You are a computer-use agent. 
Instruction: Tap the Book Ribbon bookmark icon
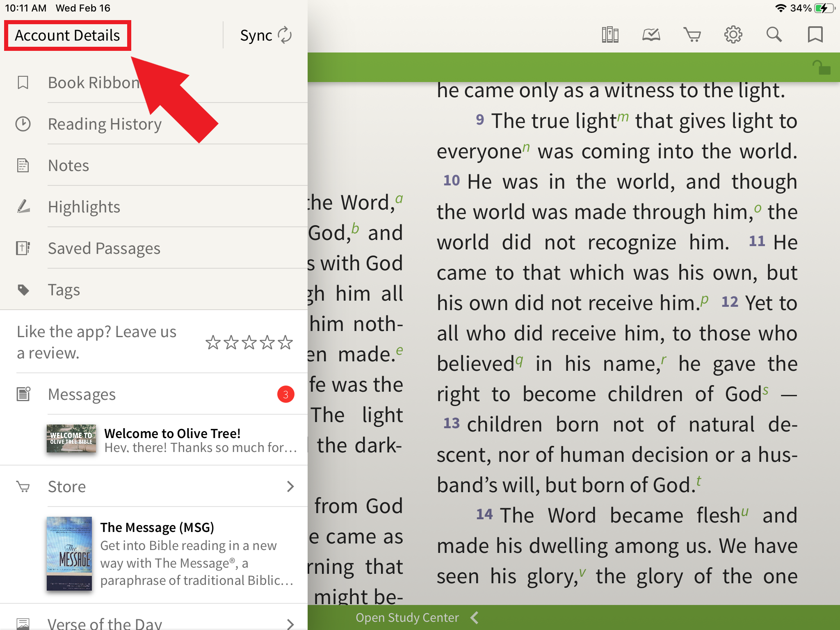[x=23, y=82]
